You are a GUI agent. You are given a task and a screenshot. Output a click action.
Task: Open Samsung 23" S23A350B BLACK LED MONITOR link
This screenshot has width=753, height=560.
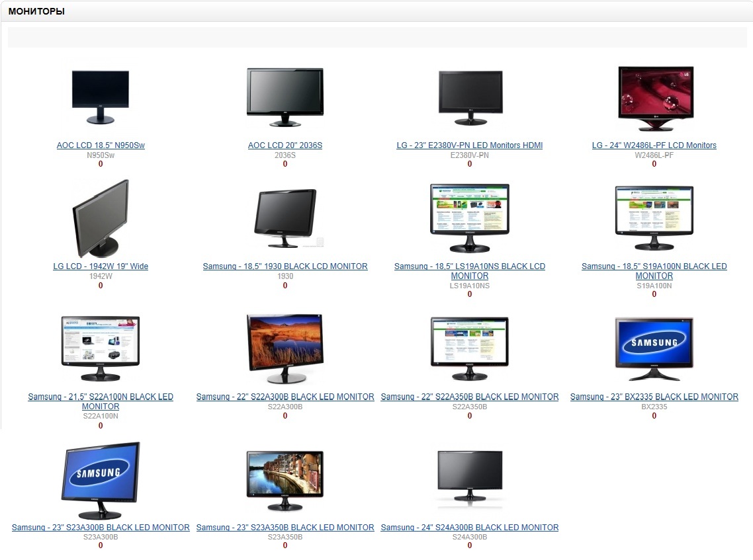(285, 528)
